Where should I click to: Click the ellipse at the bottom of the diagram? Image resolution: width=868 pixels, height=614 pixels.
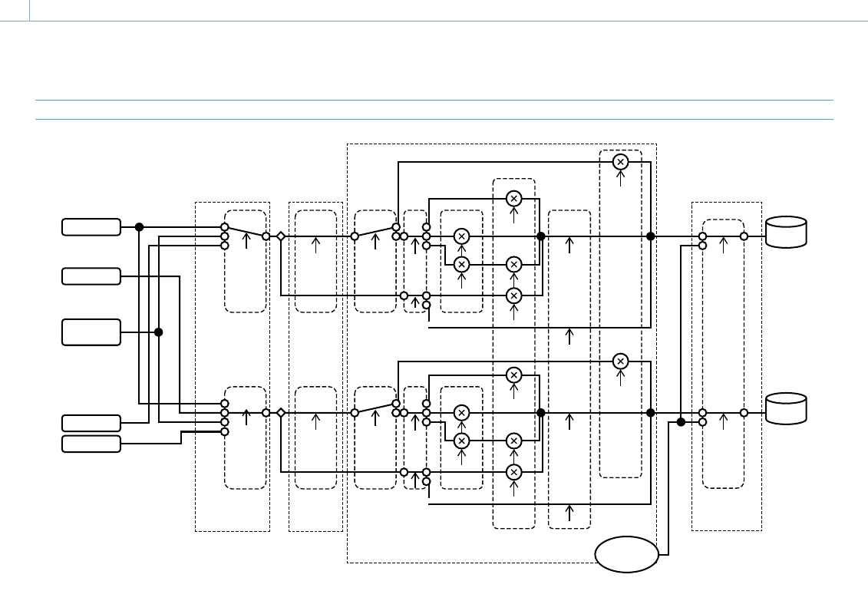pos(627,554)
